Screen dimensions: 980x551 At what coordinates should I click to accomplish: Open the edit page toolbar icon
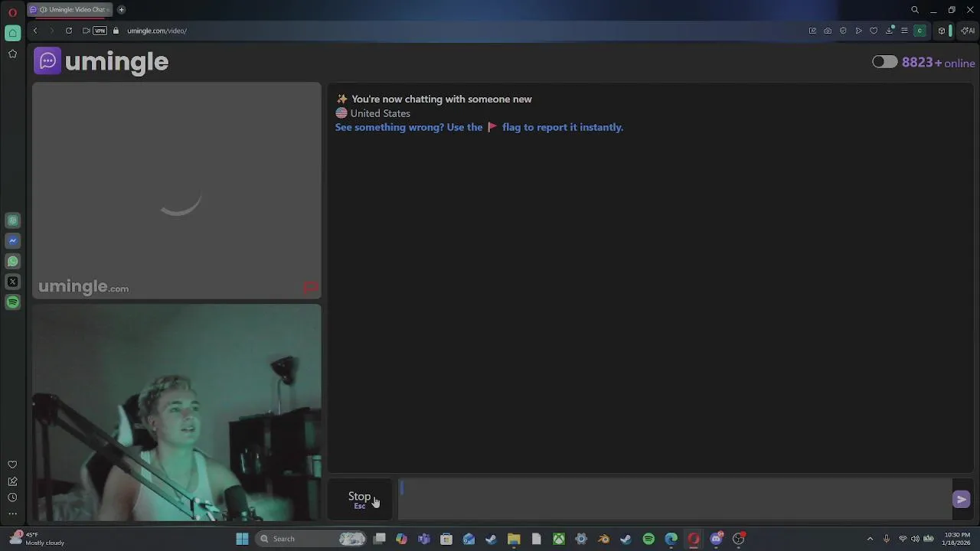(812, 31)
